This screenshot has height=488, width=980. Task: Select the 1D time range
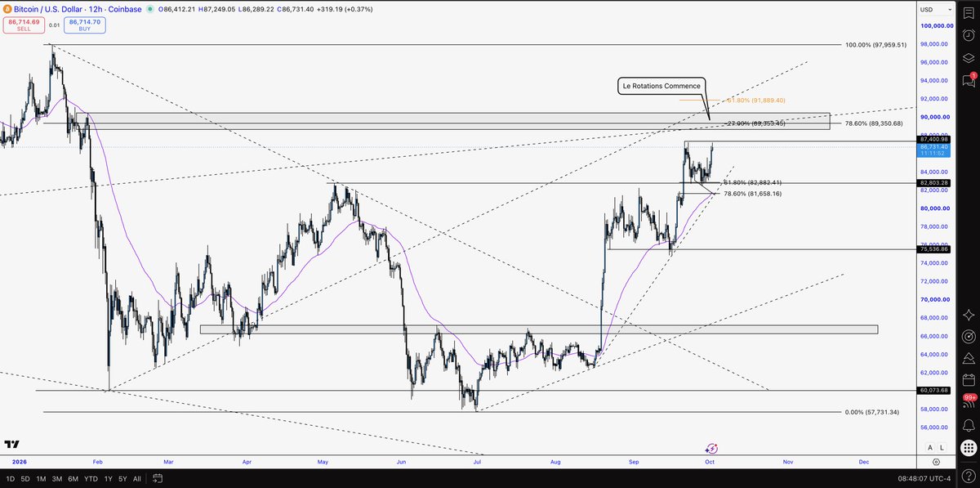click(11, 478)
